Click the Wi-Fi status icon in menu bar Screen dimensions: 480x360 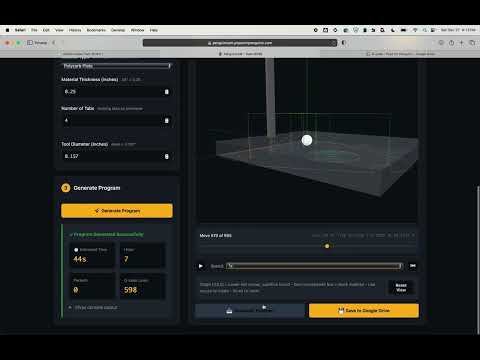[415, 30]
